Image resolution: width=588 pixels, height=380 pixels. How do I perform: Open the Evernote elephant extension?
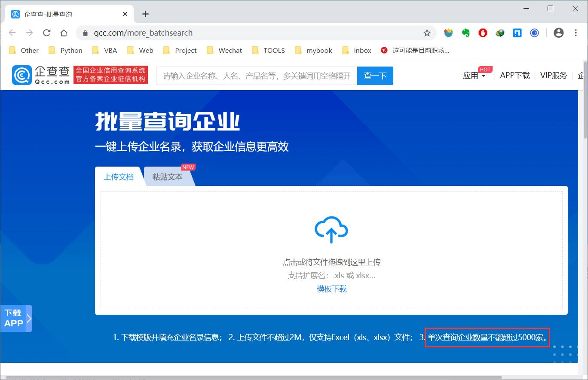[466, 33]
